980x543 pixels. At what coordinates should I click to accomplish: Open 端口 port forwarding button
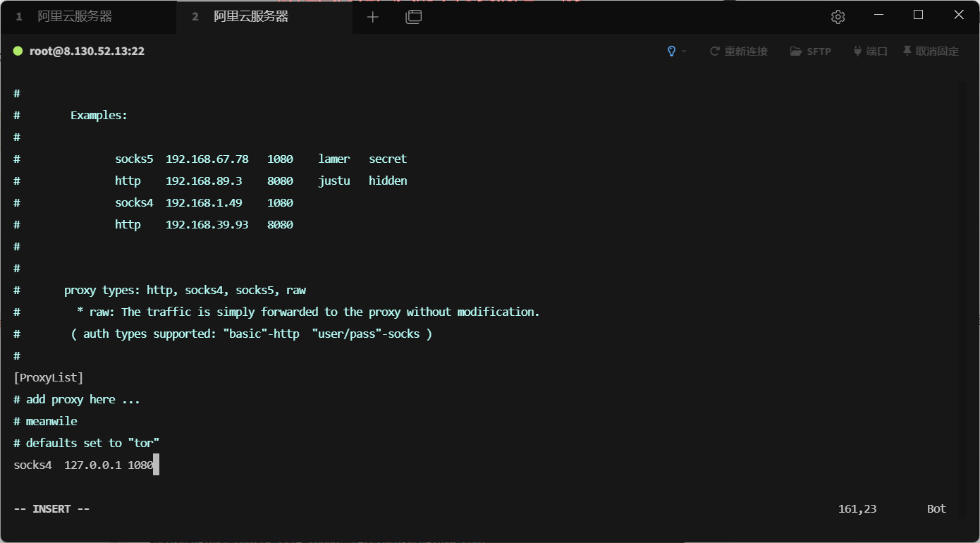pos(870,51)
